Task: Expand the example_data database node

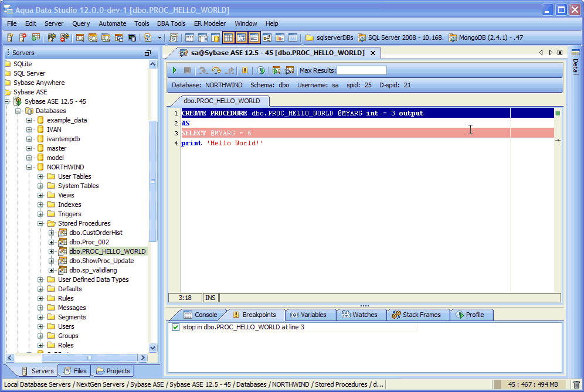Action: click(29, 120)
